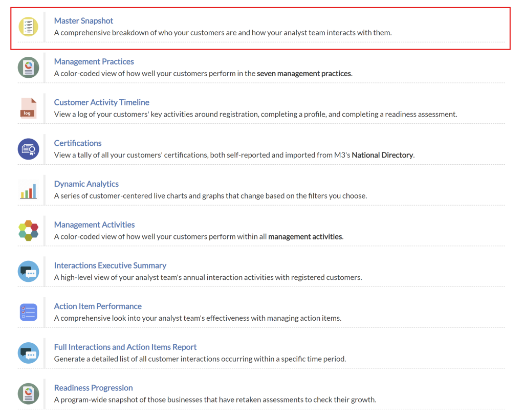Open the Management Practices report link
Image resolution: width=524 pixels, height=420 pixels.
pos(94,62)
